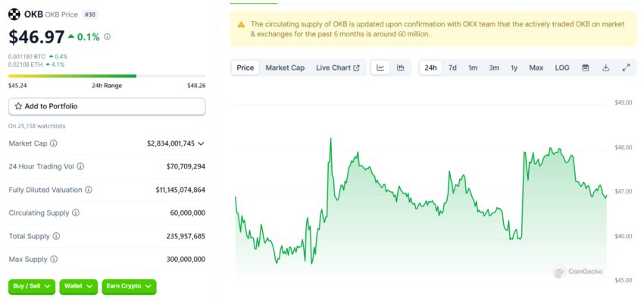The width and height of the screenshot is (644, 299).
Task: Open the Buy / Sell dropdown
Action: click(x=32, y=286)
